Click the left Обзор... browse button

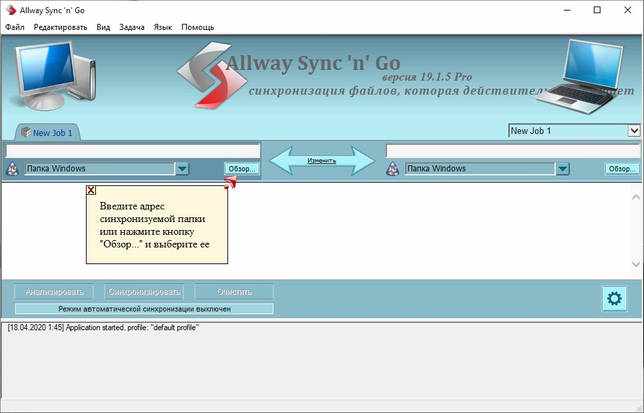tap(242, 168)
